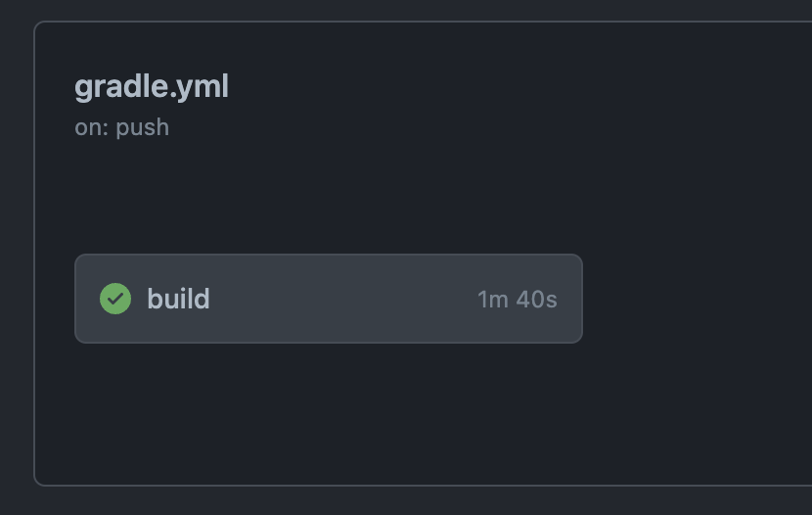This screenshot has width=812, height=515.
Task: Select the gradle.yml workflow title
Action: click(x=152, y=86)
